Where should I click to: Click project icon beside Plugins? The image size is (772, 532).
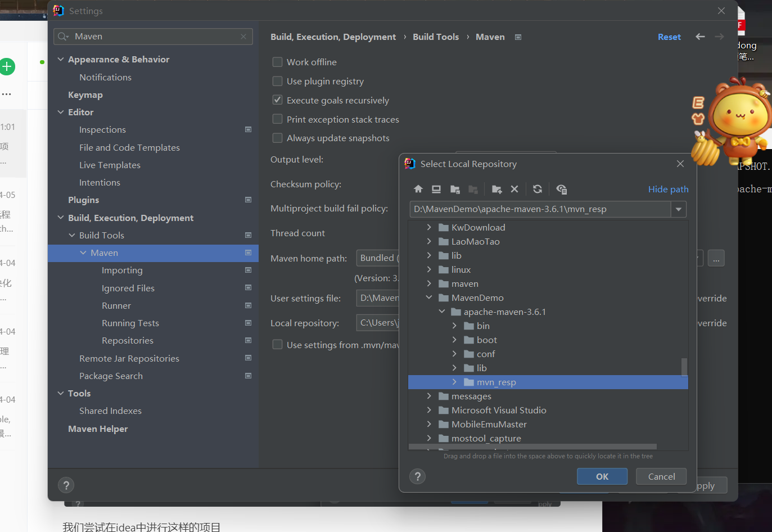pyautogui.click(x=248, y=200)
